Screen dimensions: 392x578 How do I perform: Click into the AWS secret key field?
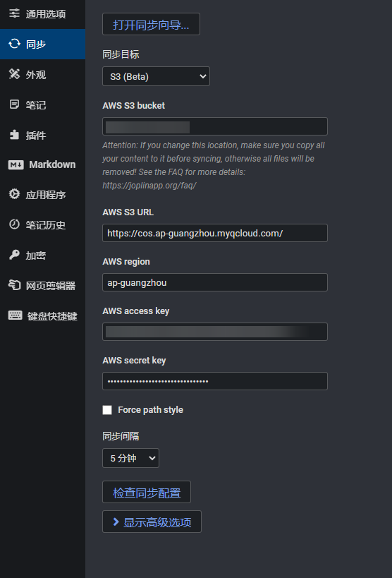point(215,381)
